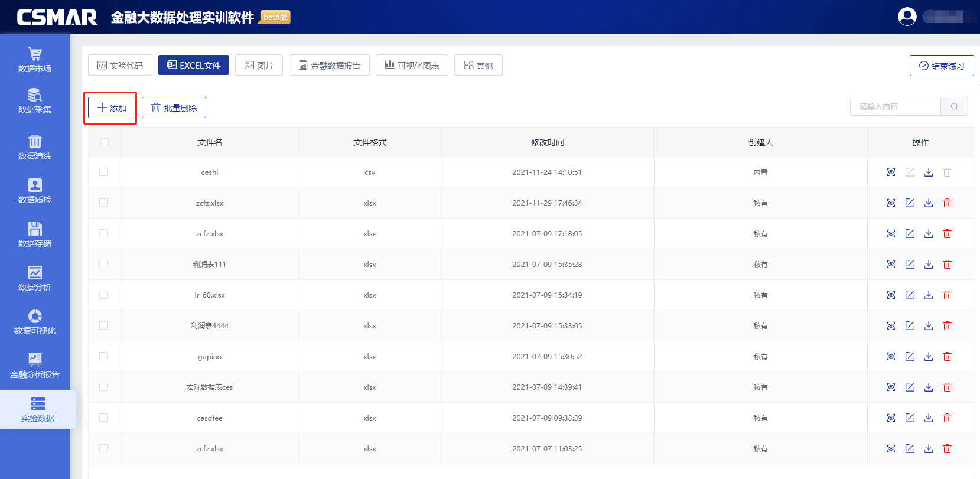Screen dimensions: 980x479
Task: Click the user avatar icon
Action: [x=907, y=17]
